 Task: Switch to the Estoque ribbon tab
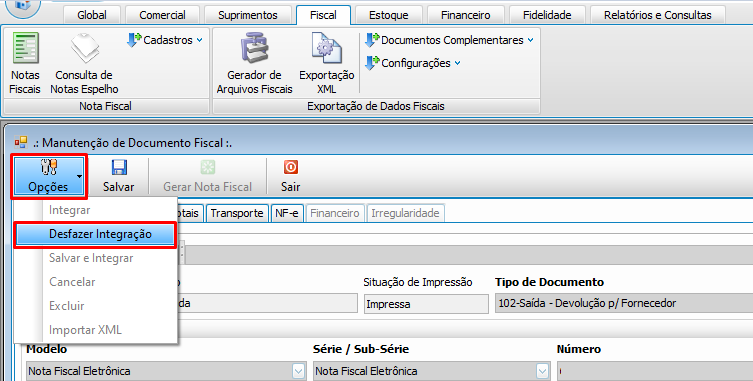[x=389, y=15]
